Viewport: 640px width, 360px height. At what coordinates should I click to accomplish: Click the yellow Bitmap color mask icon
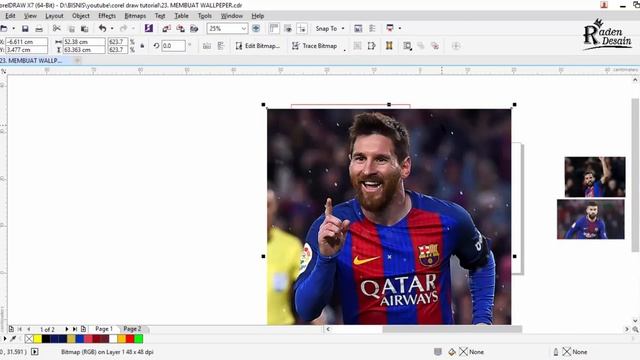click(389, 46)
